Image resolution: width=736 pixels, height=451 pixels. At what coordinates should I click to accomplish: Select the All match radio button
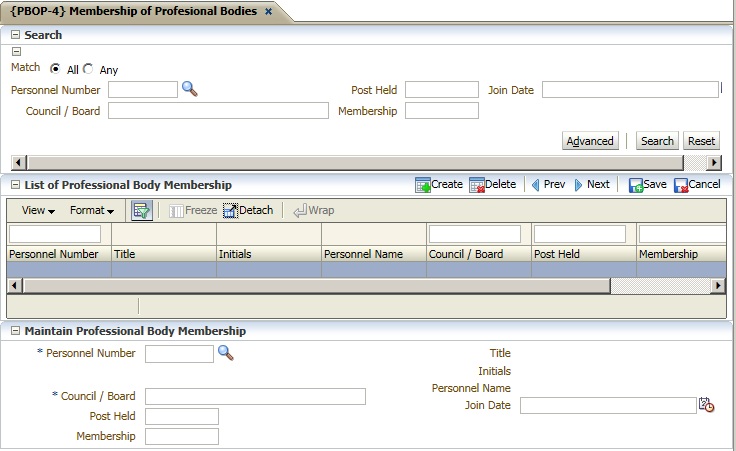pos(55,69)
